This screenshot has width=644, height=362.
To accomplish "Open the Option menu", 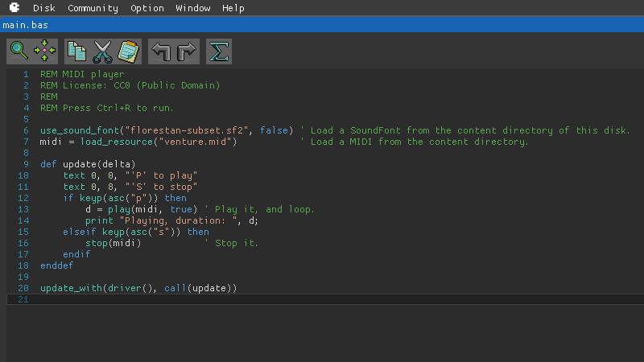I will pyautogui.click(x=147, y=8).
